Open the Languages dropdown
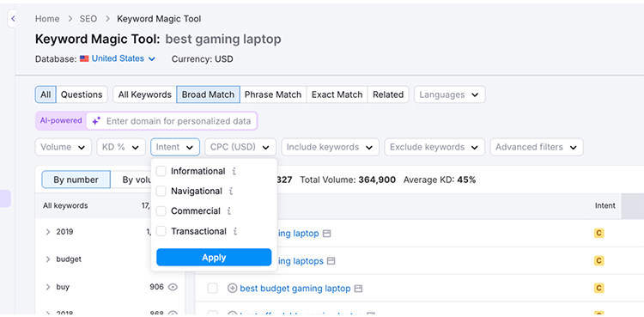The height and width of the screenshot is (317, 644). coord(450,94)
